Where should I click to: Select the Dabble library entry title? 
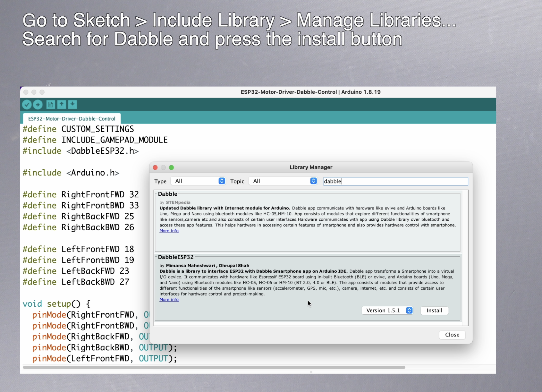167,194
